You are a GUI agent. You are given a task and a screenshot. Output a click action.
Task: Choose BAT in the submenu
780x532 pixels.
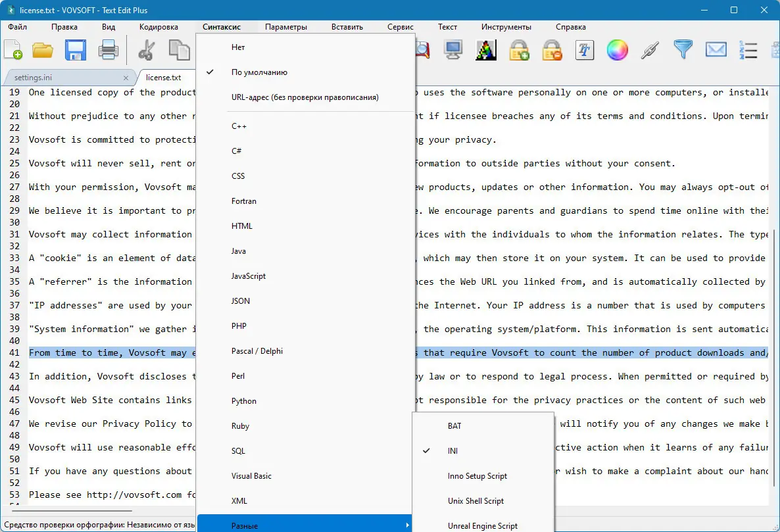click(483, 426)
